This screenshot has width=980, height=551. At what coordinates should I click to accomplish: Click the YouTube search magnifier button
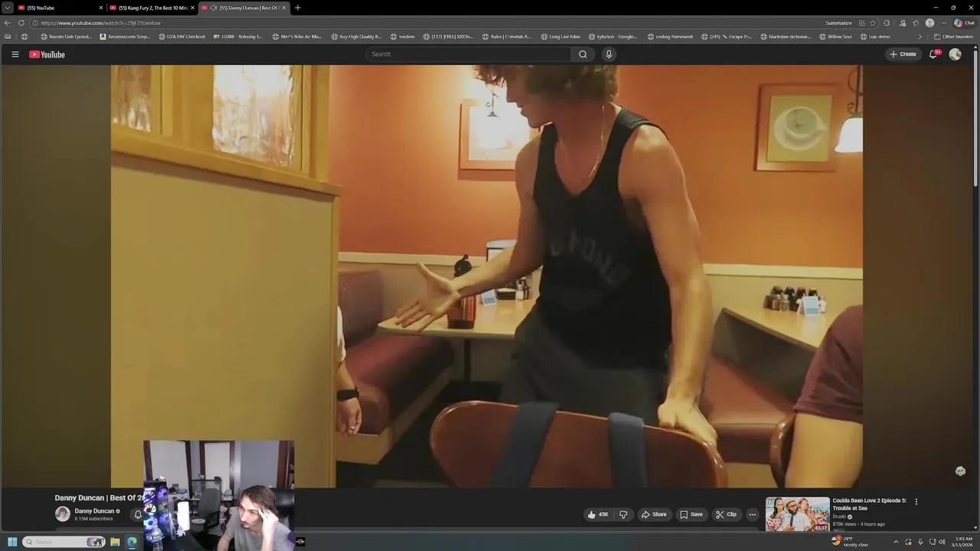[583, 54]
